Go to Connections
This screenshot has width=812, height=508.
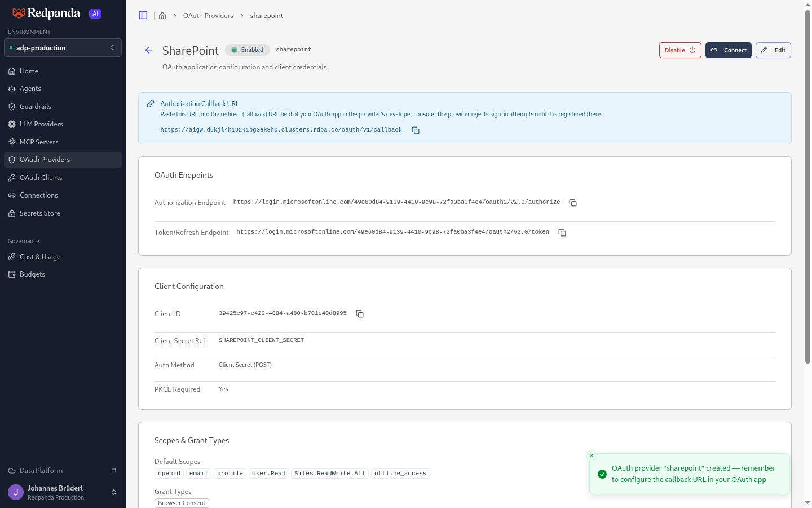pyautogui.click(x=63, y=195)
